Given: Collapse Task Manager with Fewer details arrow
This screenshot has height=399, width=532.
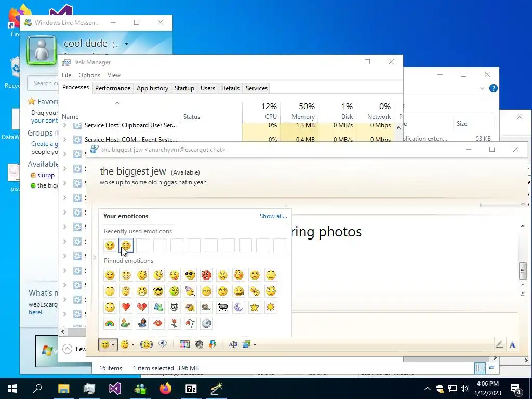Looking at the screenshot, I should 67,349.
